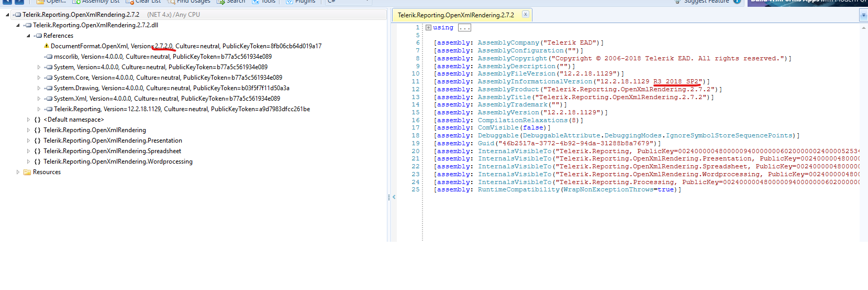
Task: Click the braces icon for Default namespace
Action: [38, 120]
